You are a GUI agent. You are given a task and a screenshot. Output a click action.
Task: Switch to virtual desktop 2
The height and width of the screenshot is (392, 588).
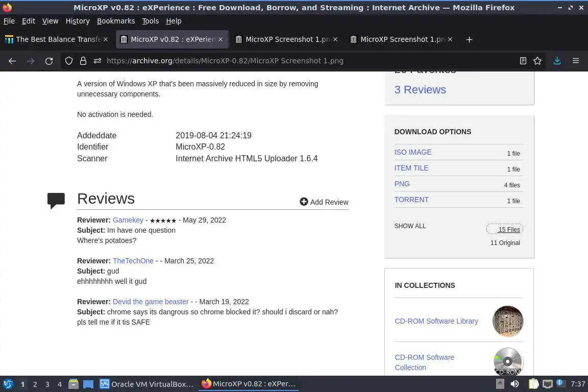pos(35,384)
